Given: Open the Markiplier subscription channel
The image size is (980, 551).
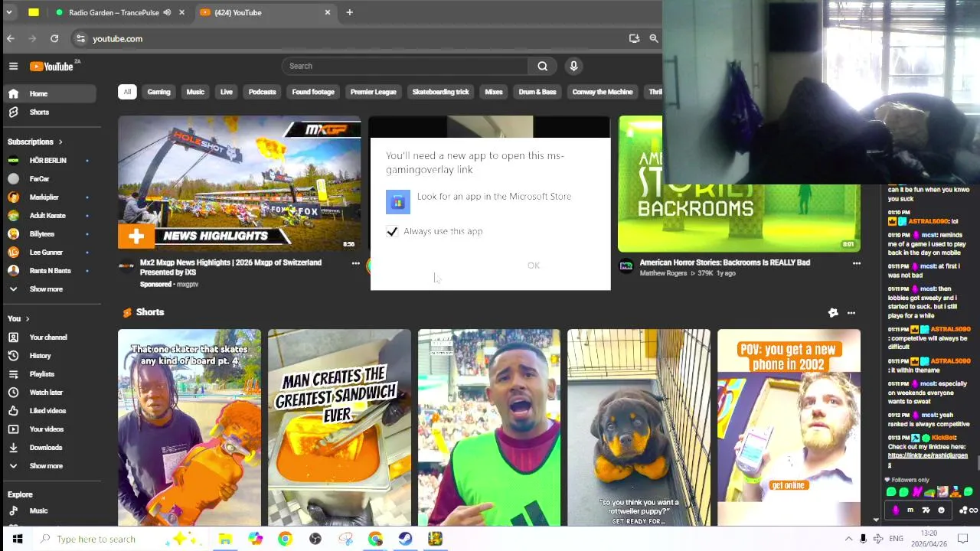Looking at the screenshot, I should [50, 197].
